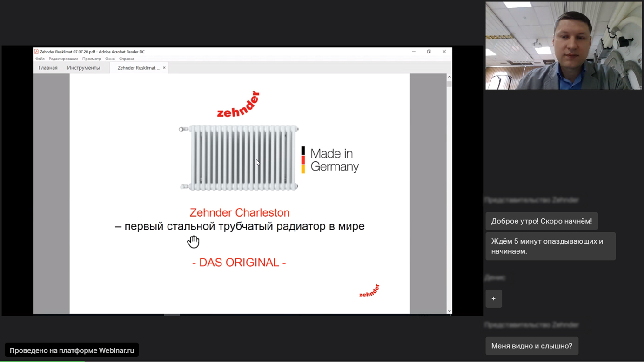
Task: Click the green playback progress bar at bottom
Action: pos(42,361)
